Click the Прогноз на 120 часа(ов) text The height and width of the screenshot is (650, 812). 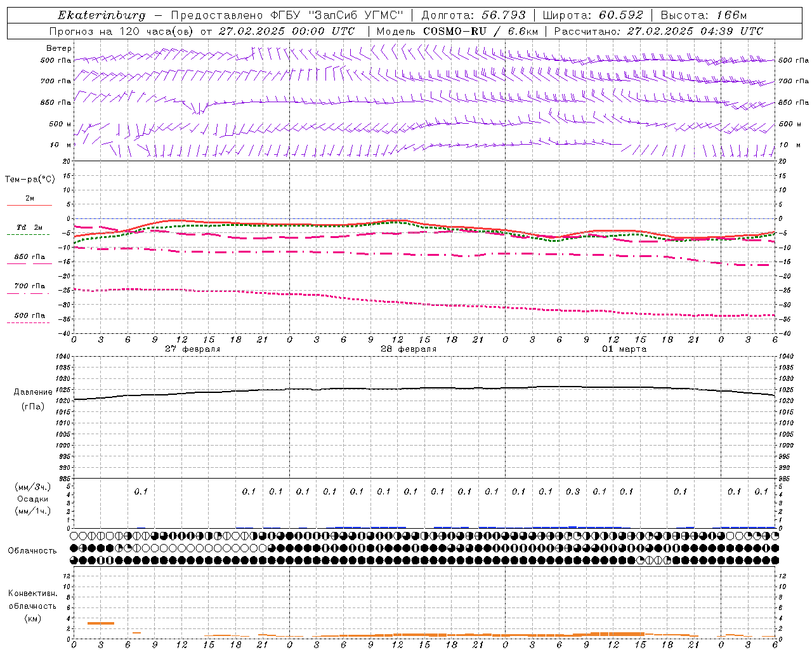(122, 31)
